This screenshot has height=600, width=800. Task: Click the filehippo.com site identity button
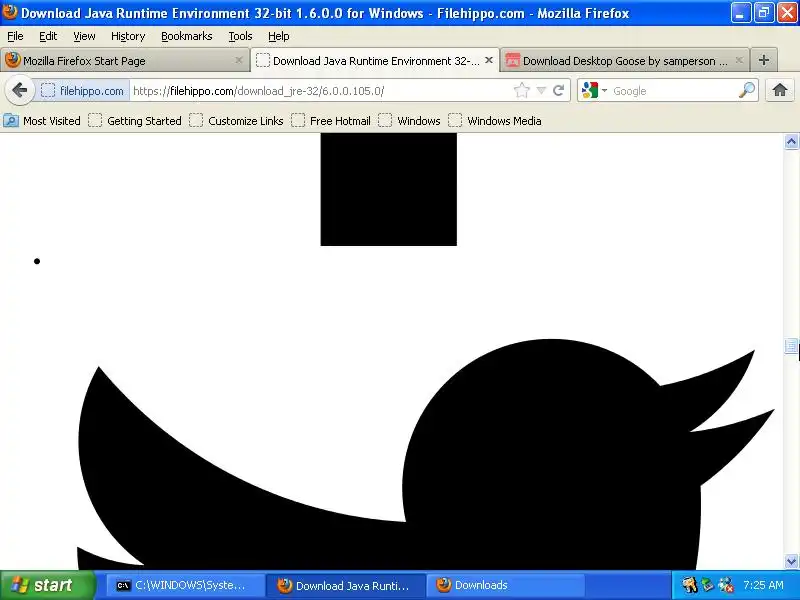click(x=83, y=91)
